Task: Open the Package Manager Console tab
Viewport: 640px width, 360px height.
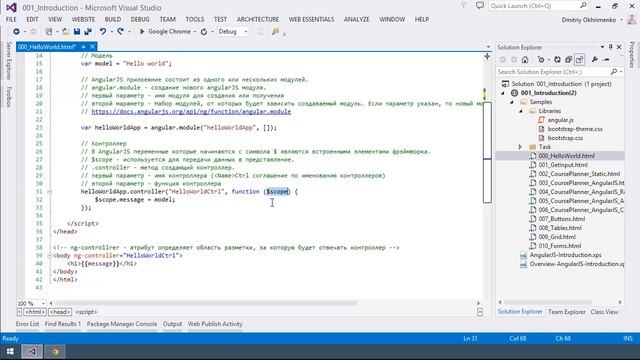Action: 122,324
